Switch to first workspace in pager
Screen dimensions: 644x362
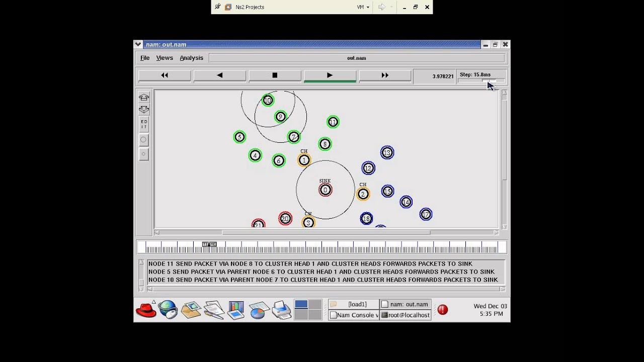point(301,304)
